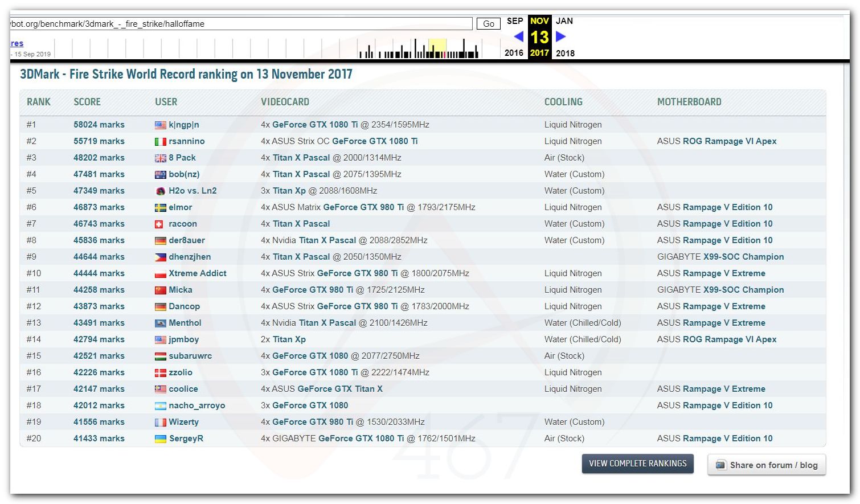Click the Ukrainian flag beside SergeyR
The height and width of the screenshot is (504, 860).
(161, 439)
